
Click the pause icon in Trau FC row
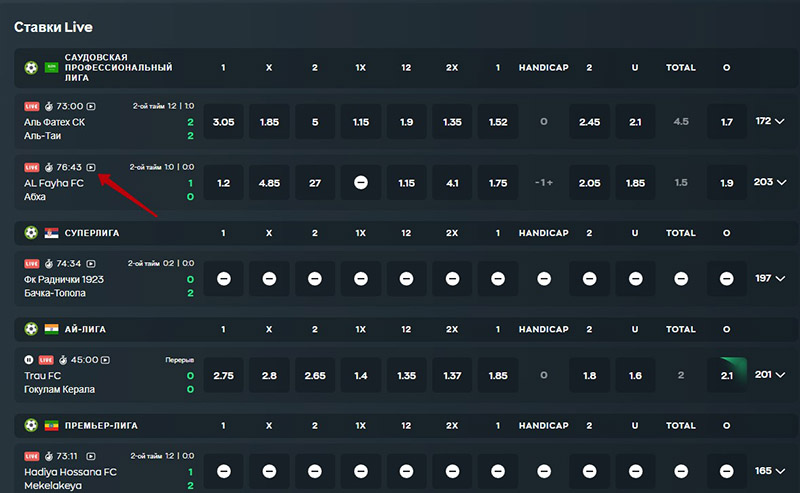click(29, 359)
